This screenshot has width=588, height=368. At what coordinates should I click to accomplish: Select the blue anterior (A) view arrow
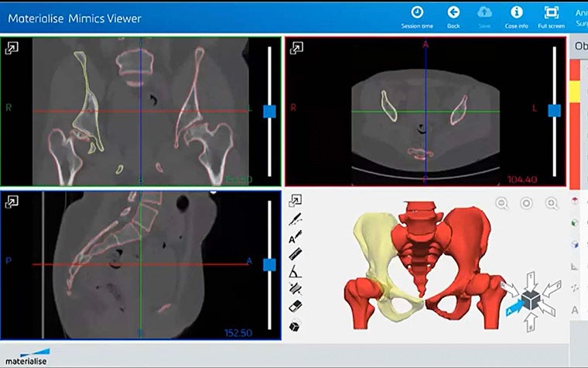point(514,308)
